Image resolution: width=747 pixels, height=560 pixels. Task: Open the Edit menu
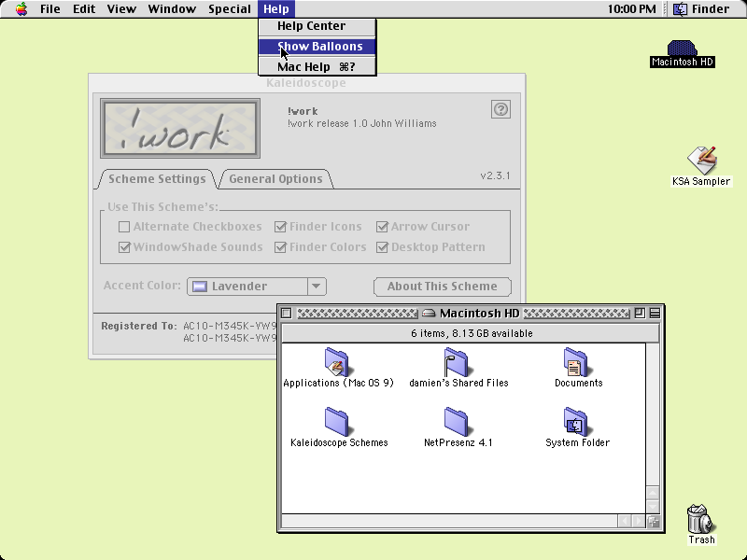[x=84, y=8]
